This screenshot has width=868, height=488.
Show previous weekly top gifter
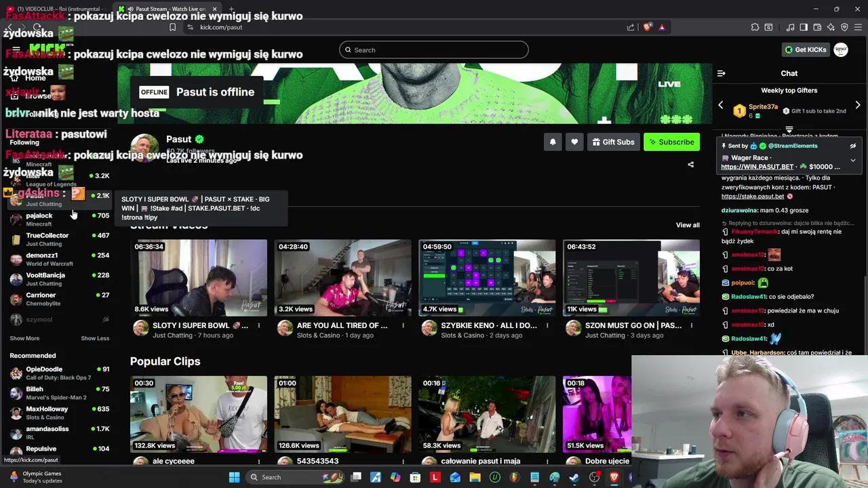(x=721, y=106)
